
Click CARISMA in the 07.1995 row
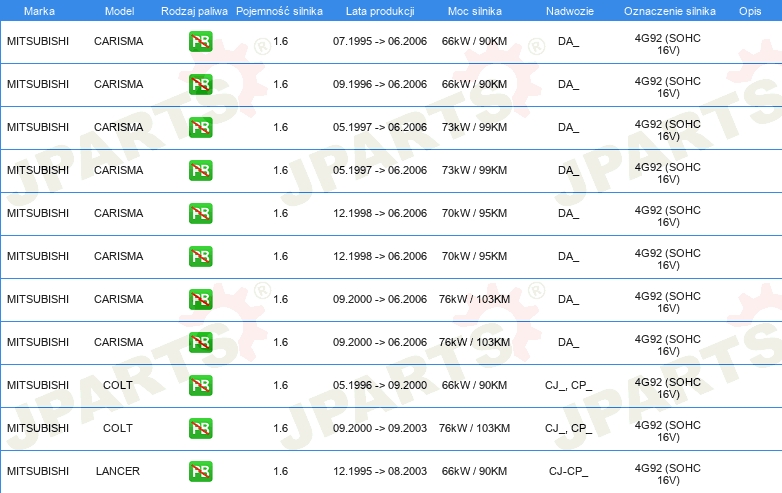click(119, 41)
